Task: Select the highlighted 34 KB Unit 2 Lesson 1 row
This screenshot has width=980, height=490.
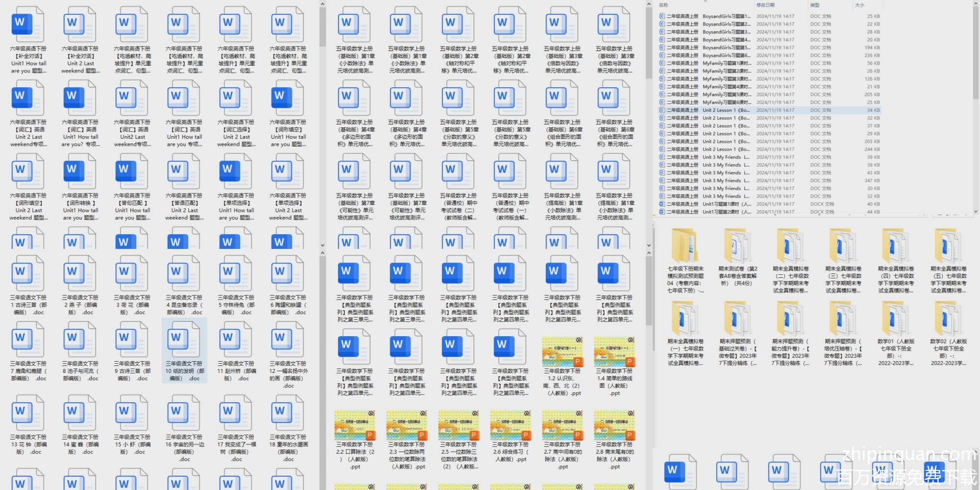Action: [x=726, y=110]
